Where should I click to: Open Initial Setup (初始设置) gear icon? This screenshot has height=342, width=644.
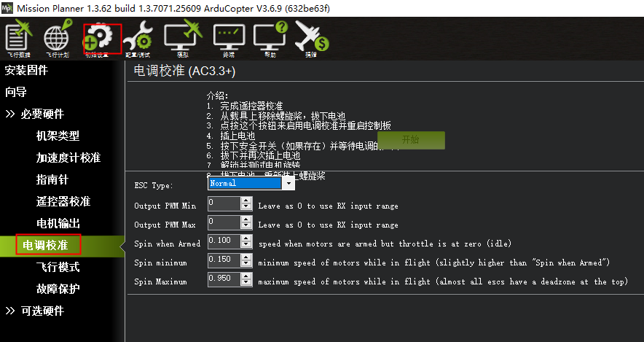tap(98, 39)
